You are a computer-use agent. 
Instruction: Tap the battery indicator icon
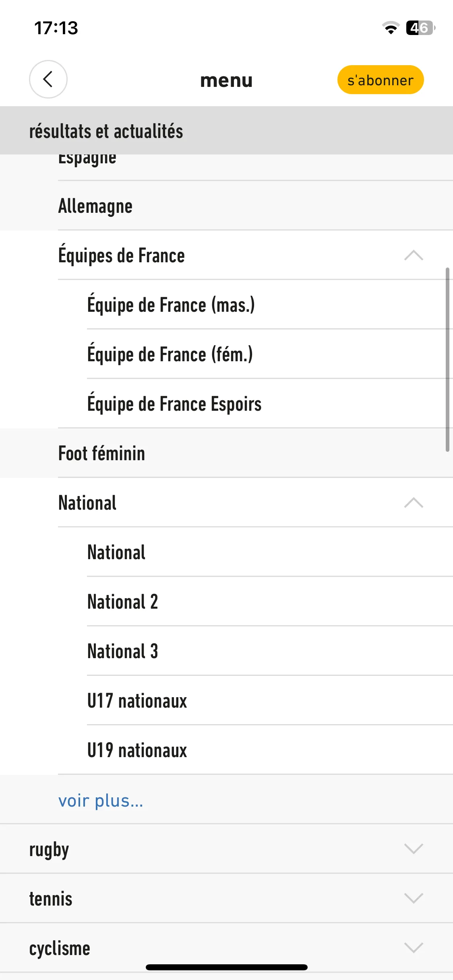[421, 28]
